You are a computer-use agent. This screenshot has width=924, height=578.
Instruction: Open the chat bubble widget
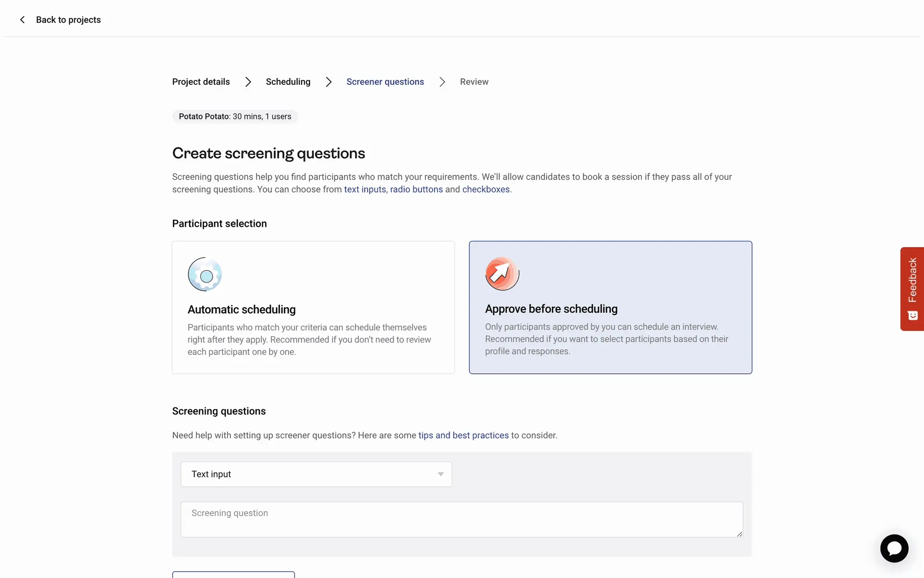(x=894, y=548)
